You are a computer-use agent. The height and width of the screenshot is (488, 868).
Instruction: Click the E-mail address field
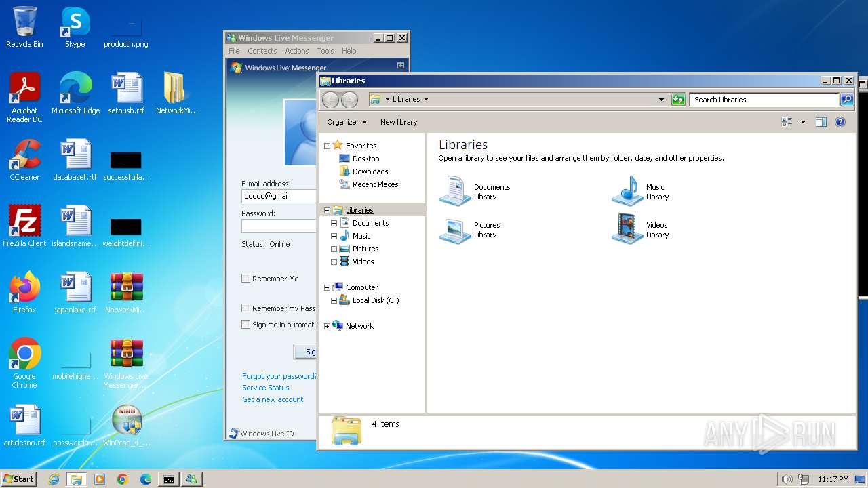279,196
